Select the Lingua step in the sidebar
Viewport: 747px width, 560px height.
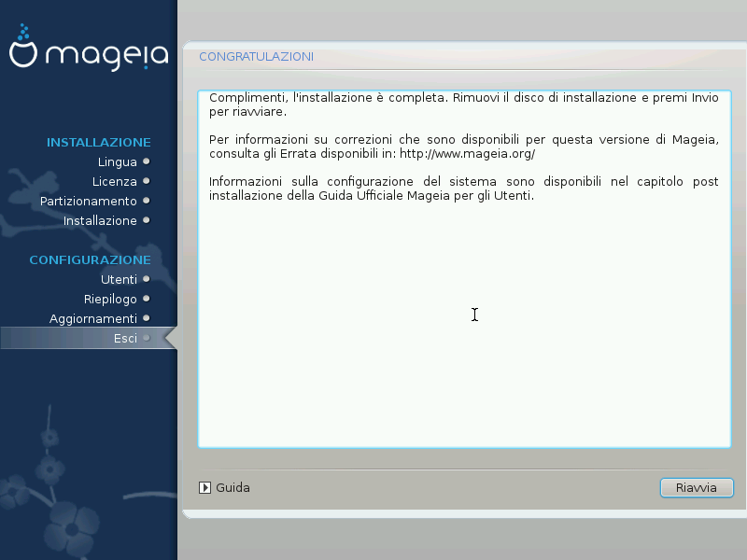pos(118,161)
